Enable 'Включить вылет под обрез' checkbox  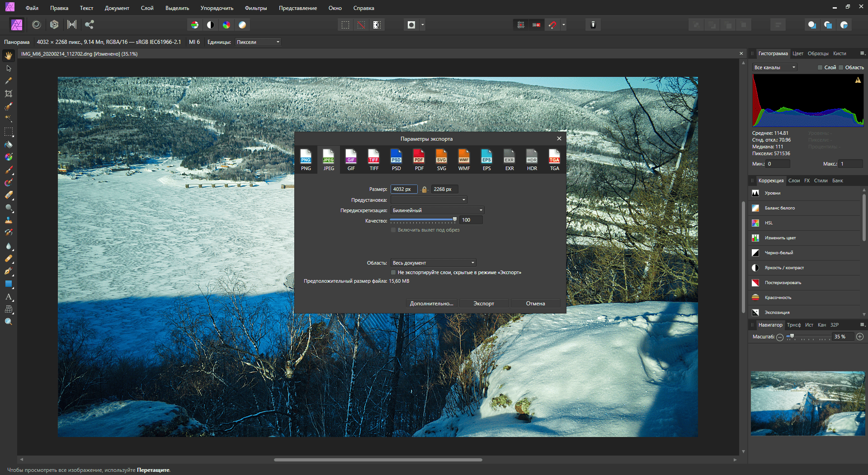click(x=393, y=230)
